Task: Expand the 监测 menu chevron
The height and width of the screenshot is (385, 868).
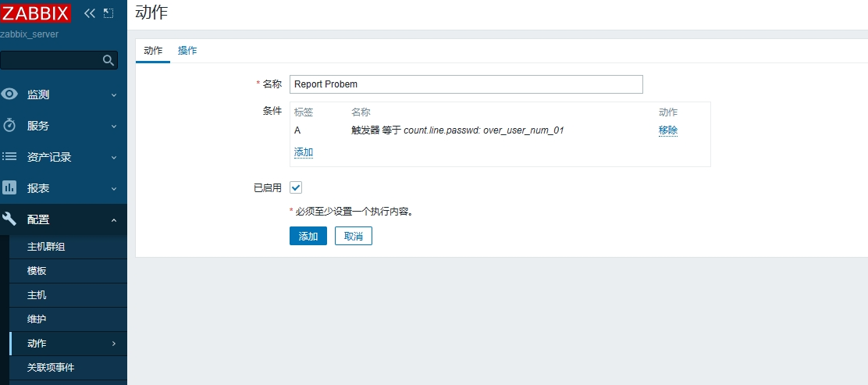Action: coord(114,95)
